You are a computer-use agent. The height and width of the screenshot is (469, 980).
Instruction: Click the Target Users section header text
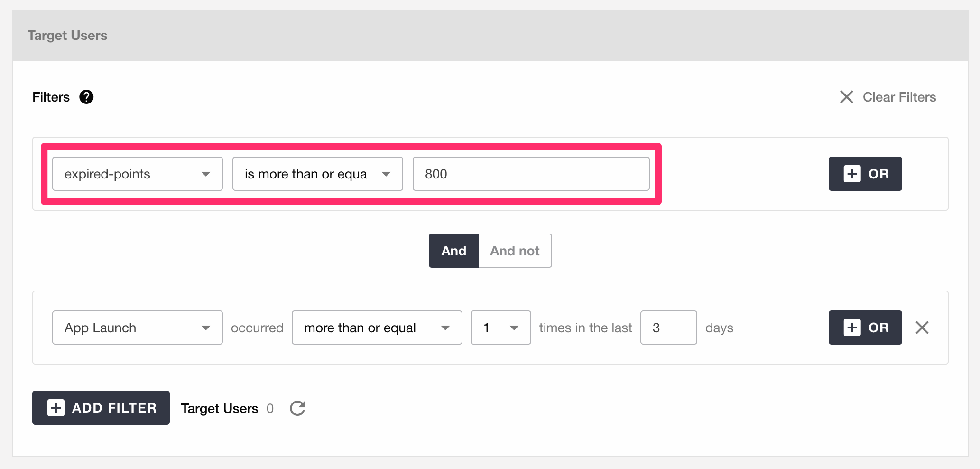pos(67,36)
